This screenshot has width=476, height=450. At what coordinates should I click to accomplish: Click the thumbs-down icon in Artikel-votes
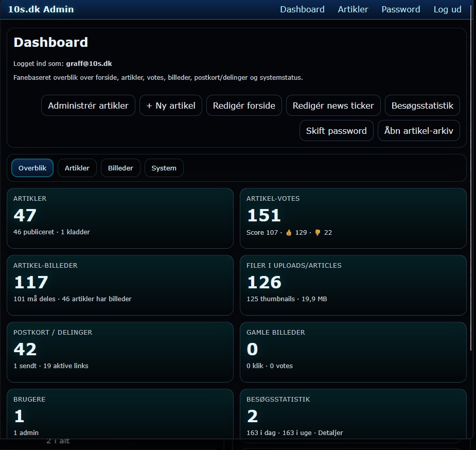pyautogui.click(x=318, y=233)
